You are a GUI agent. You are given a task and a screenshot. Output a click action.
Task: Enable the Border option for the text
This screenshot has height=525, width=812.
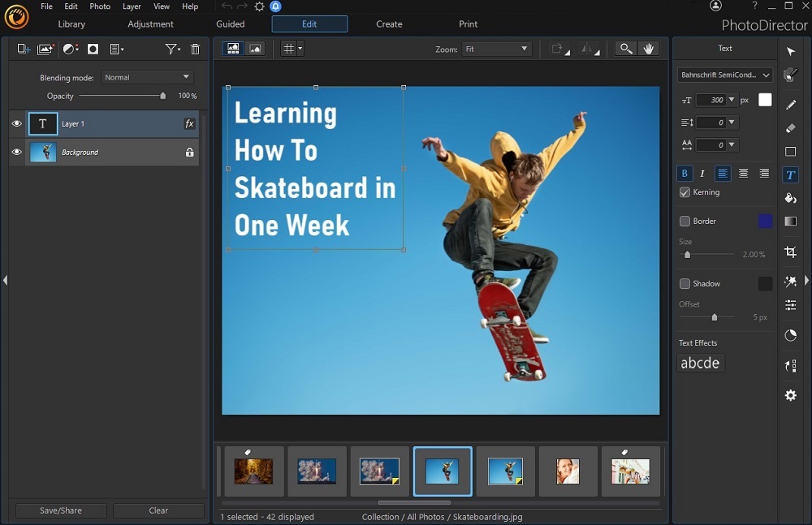(685, 221)
